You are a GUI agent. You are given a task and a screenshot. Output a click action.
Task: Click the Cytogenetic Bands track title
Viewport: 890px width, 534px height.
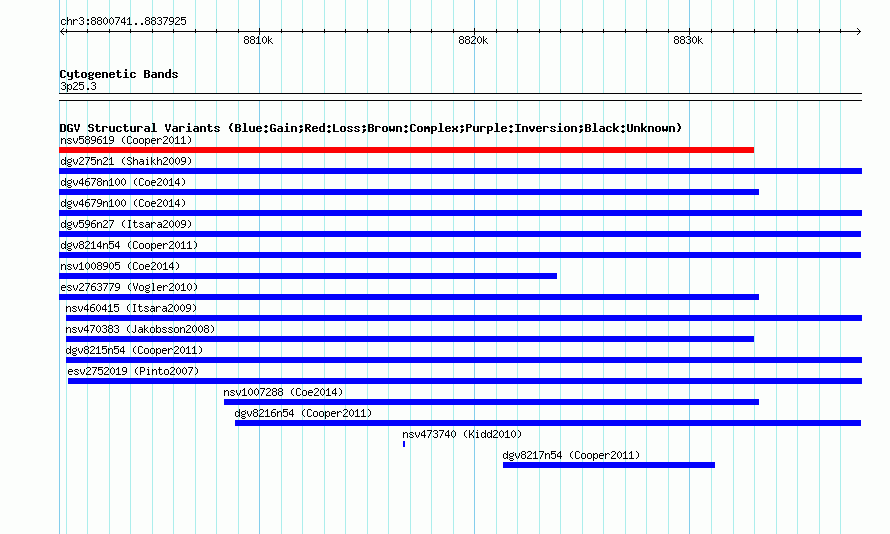pos(119,74)
